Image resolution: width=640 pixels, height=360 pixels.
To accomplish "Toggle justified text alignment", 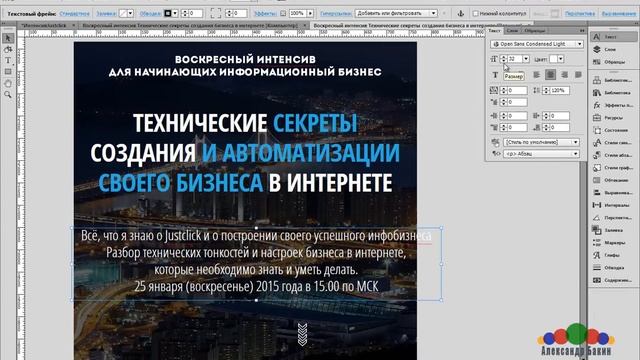I will (x=578, y=75).
